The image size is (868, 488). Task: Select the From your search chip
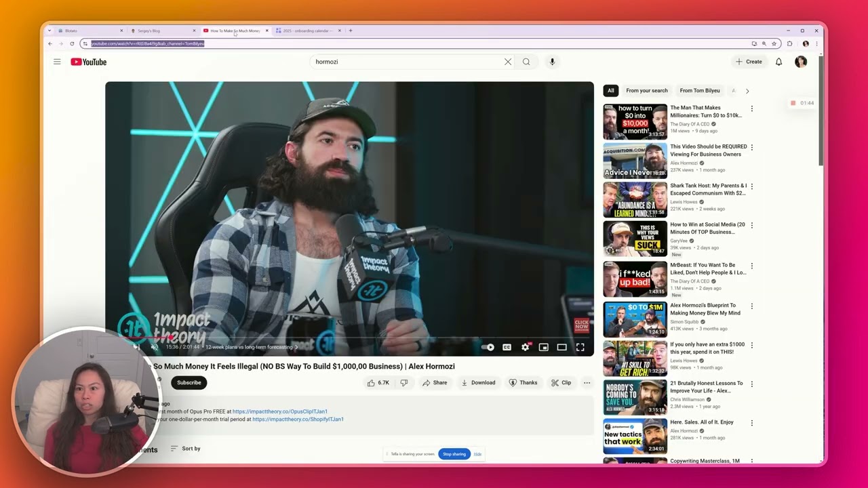tap(647, 91)
